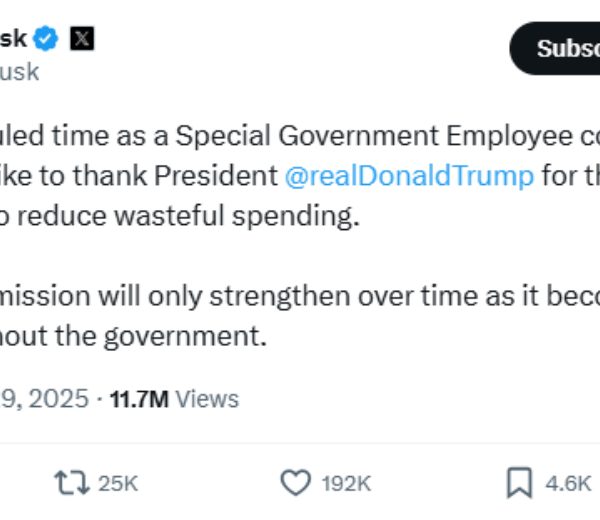
Task: Click the X affiliate badge icon
Action: point(81,39)
